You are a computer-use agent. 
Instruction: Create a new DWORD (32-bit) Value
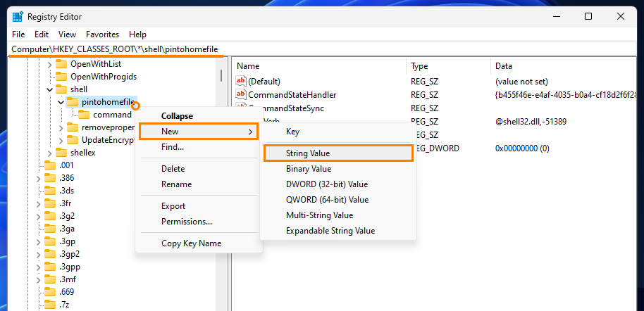point(338,184)
